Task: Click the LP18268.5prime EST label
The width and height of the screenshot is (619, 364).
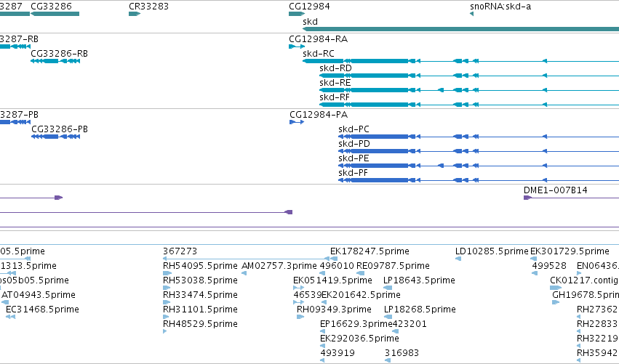Action: (x=420, y=310)
